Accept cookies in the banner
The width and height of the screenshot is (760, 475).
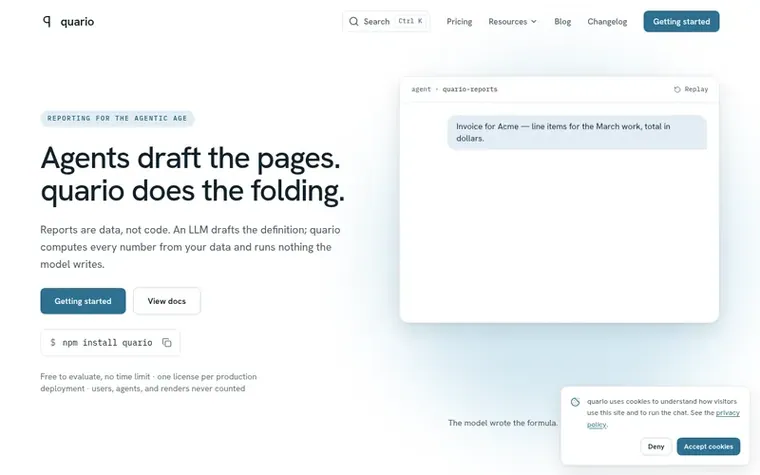pyautogui.click(x=708, y=446)
